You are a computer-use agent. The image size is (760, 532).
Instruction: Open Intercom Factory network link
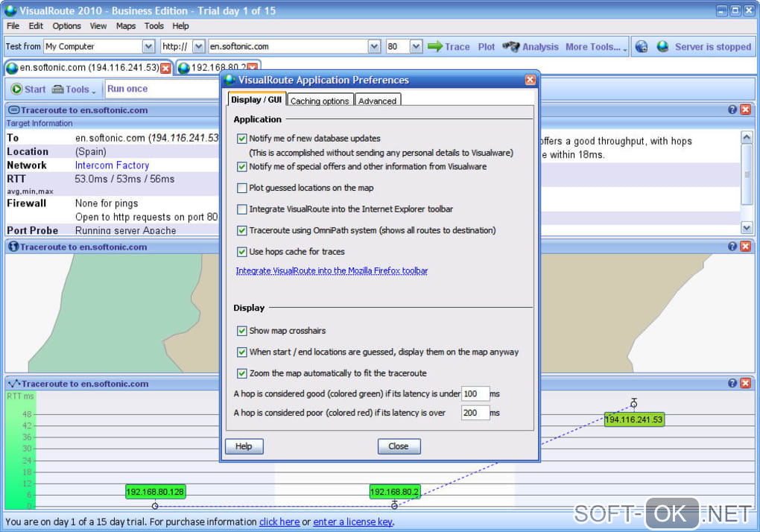pyautogui.click(x=112, y=165)
